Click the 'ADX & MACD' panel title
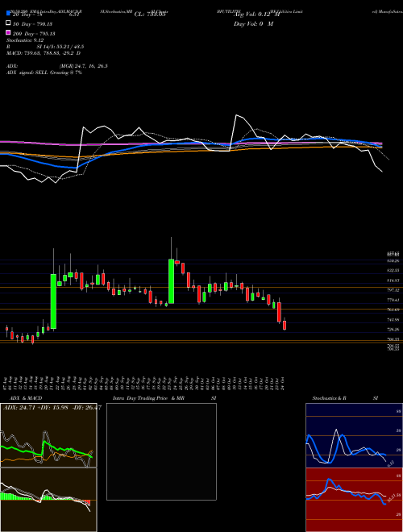Image resolution: width=403 pixels, height=532 pixels. click(26, 398)
